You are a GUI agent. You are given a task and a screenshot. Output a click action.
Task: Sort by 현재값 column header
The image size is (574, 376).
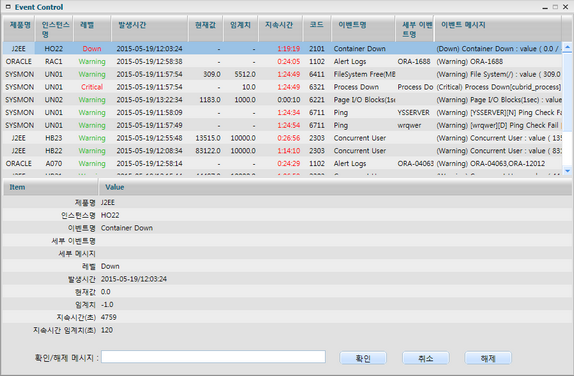pos(206,29)
